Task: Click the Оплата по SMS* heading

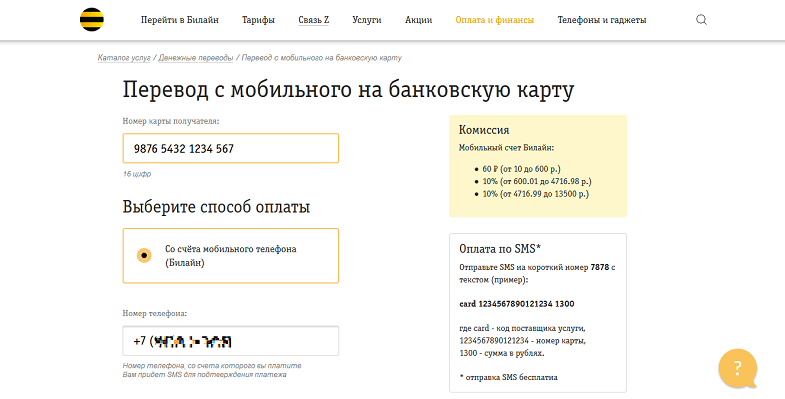Action: point(500,249)
